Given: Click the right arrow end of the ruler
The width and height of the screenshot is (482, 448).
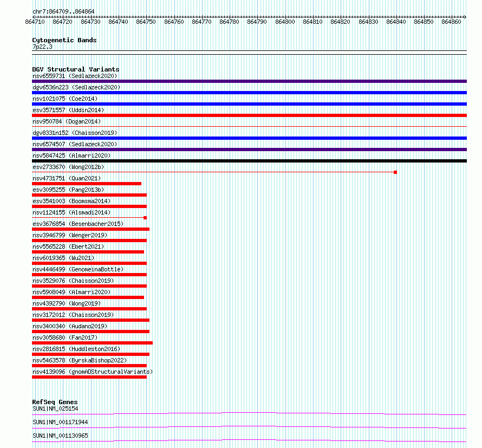Looking at the screenshot, I should [x=465, y=17].
